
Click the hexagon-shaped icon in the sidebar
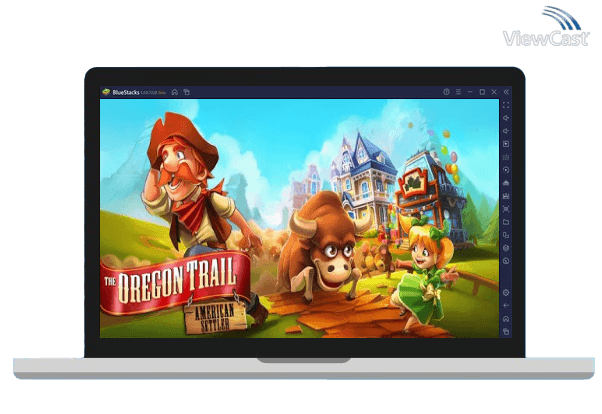pos(506,248)
